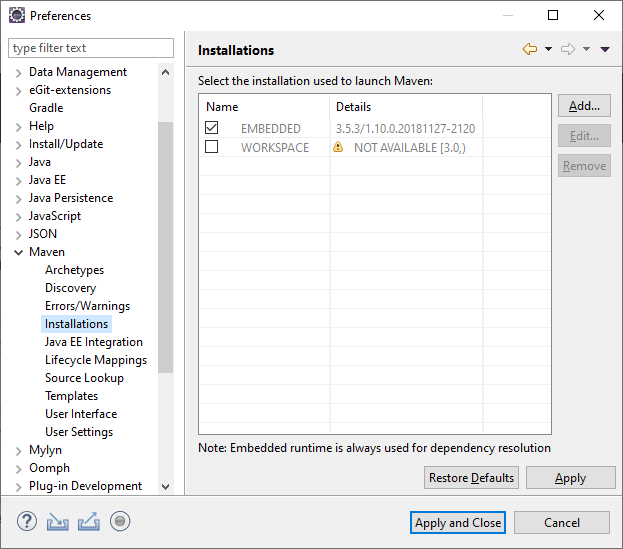Open Lifecycle Mappings under Maven
The image size is (623, 549).
pos(96,360)
